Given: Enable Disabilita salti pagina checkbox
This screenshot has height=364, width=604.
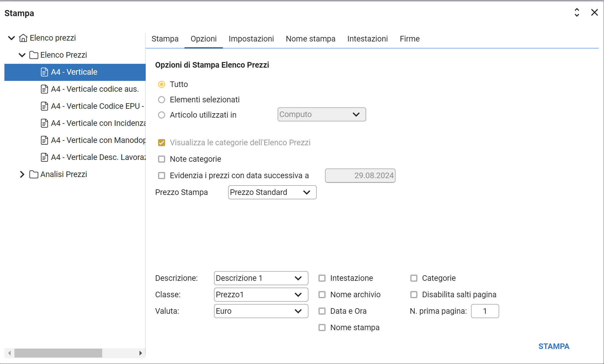Looking at the screenshot, I should pos(414,295).
